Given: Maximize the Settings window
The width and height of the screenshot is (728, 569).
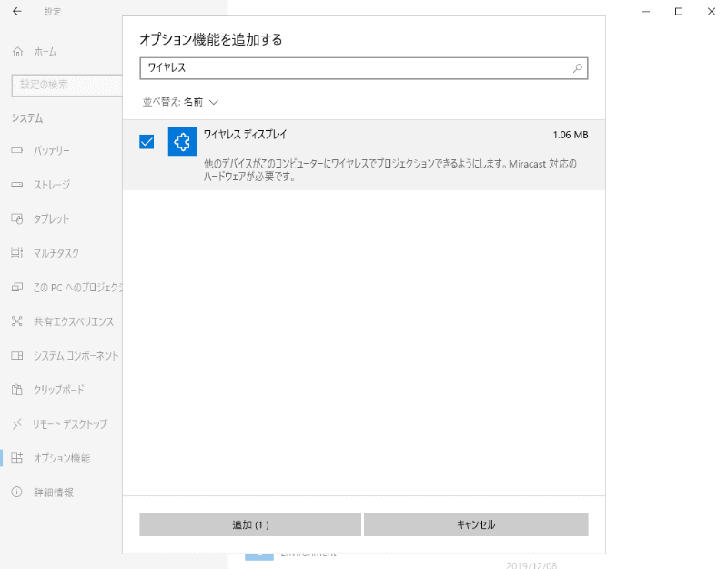Looking at the screenshot, I should click(x=678, y=12).
